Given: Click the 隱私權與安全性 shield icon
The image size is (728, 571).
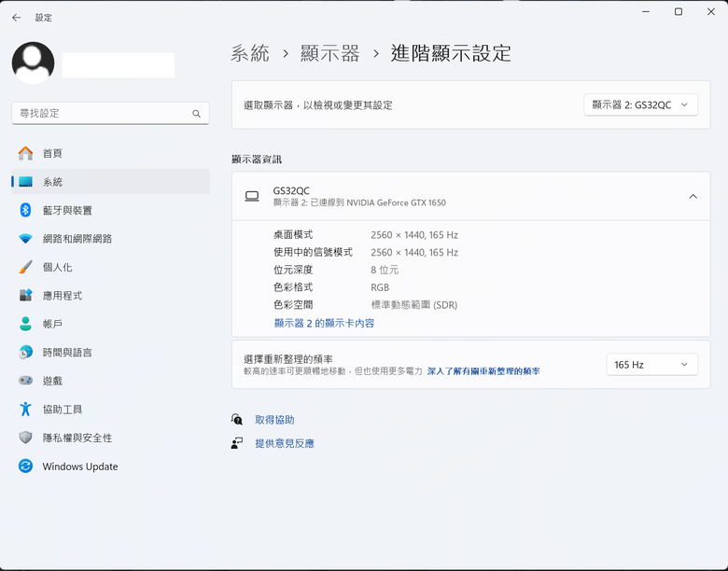Looking at the screenshot, I should pyautogui.click(x=25, y=438).
